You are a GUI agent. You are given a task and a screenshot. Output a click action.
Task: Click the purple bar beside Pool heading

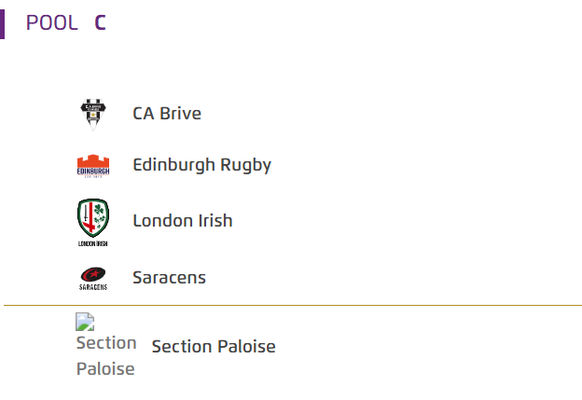point(2,24)
